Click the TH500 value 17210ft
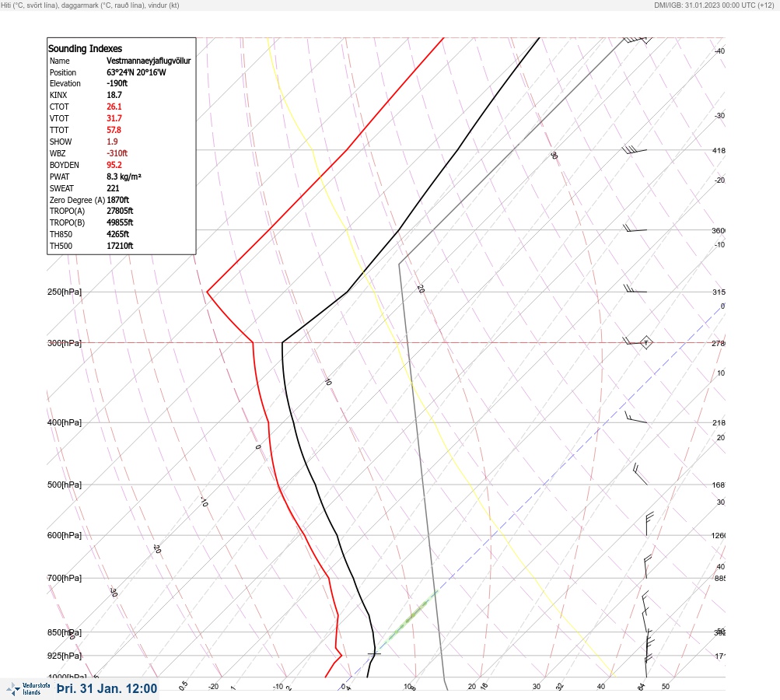This screenshot has height=700, width=780. (120, 247)
